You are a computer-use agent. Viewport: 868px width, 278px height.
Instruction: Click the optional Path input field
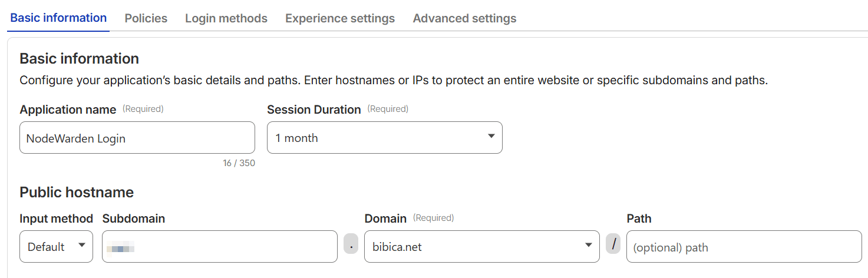click(744, 247)
